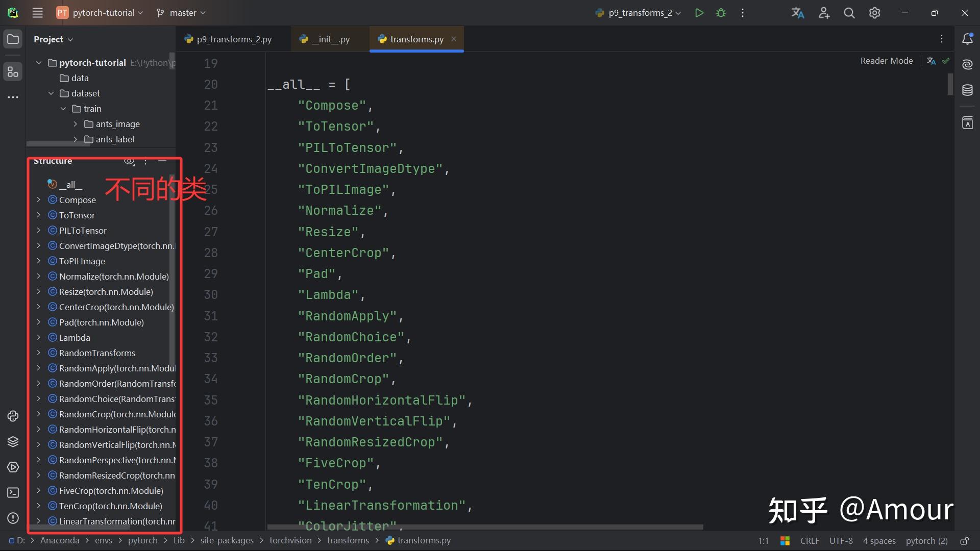Open the Python Console tool window
Image resolution: width=980 pixels, height=551 pixels.
13,416
